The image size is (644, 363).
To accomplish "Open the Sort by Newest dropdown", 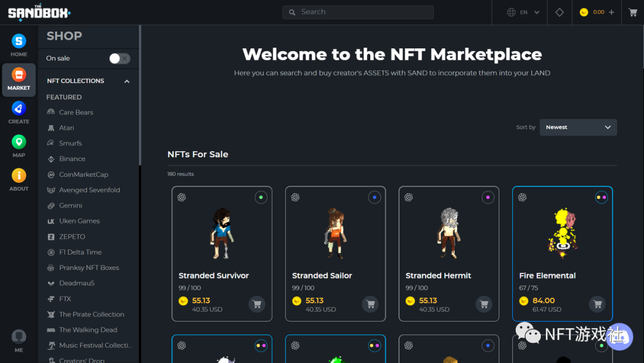I will tap(578, 127).
